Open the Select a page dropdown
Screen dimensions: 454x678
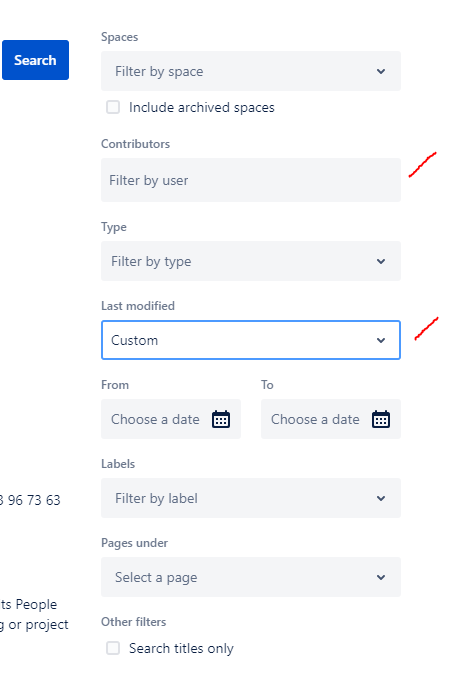pos(251,577)
